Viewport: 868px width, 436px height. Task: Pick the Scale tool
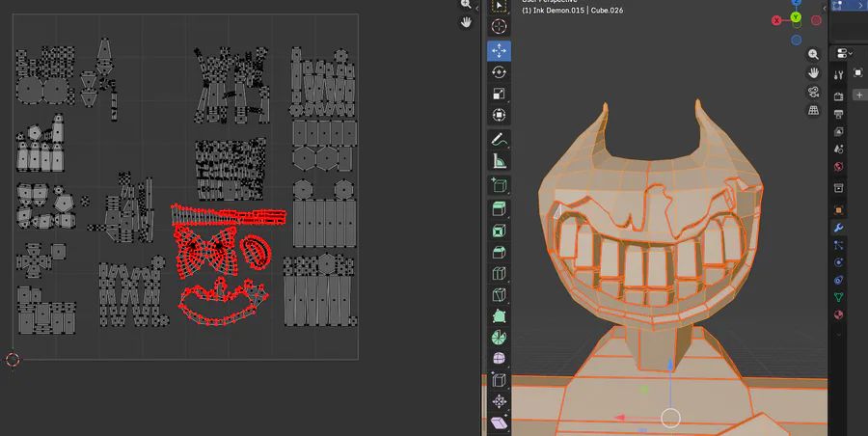[499, 95]
